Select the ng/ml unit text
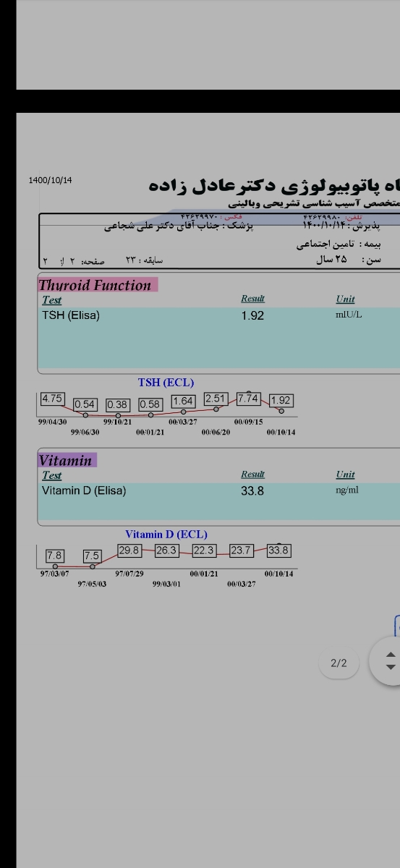400x868 pixels. coord(346,490)
